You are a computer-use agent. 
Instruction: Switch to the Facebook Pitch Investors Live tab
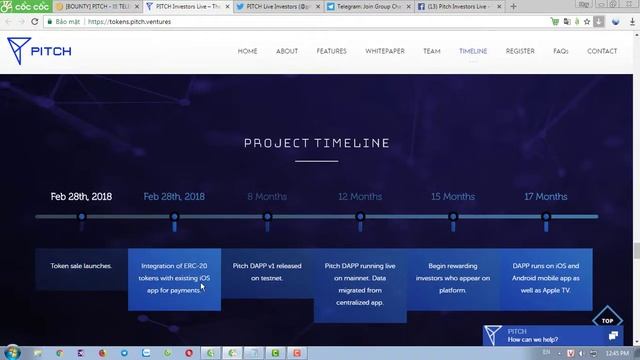460,7
